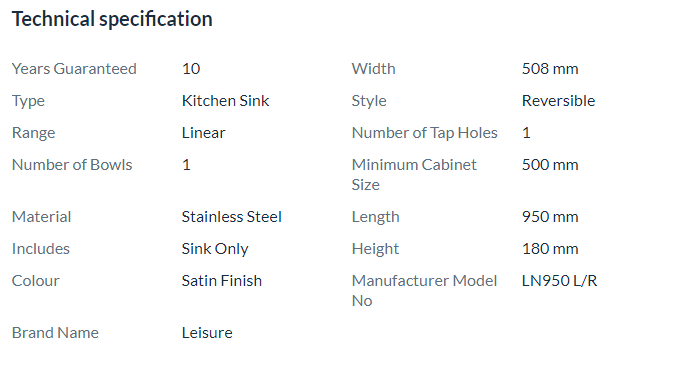685x372 pixels.
Task: Click the Kitchen Sink type value
Action: pyautogui.click(x=225, y=101)
